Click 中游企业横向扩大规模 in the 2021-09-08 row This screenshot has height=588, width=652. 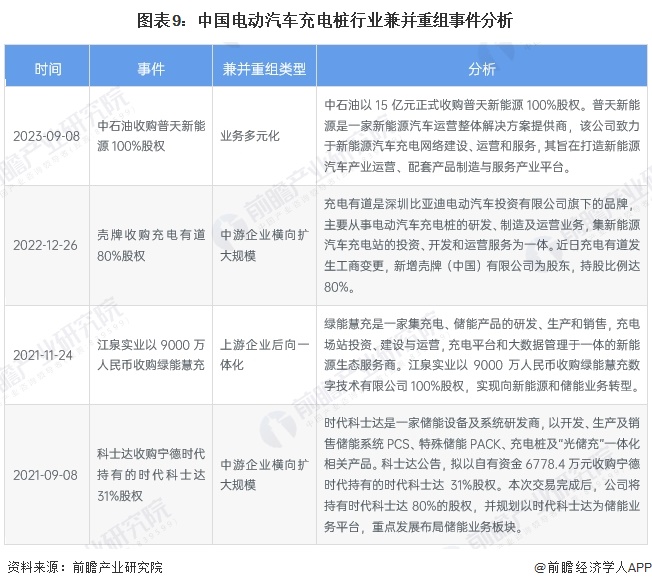click(x=264, y=474)
